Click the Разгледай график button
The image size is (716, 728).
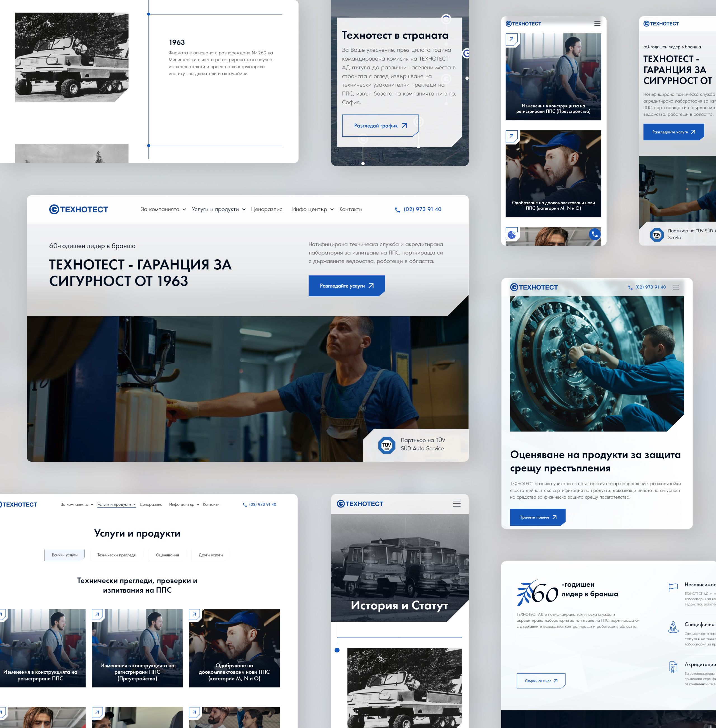(380, 126)
